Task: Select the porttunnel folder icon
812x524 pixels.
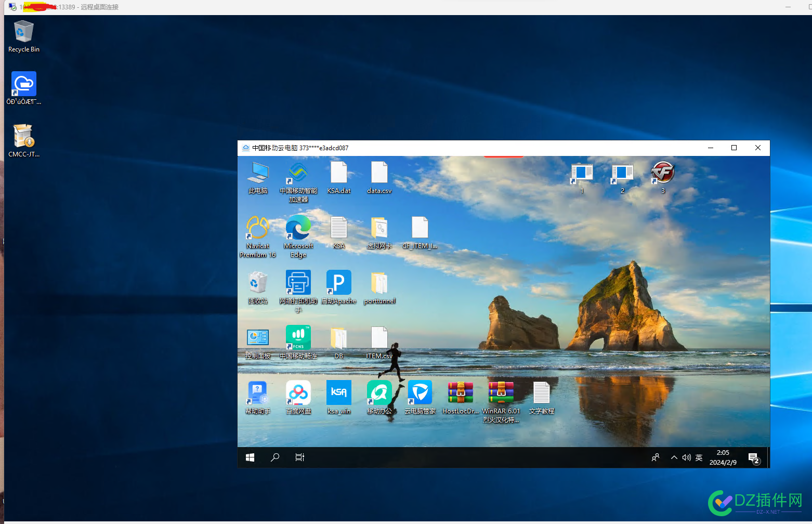Action: click(x=379, y=283)
